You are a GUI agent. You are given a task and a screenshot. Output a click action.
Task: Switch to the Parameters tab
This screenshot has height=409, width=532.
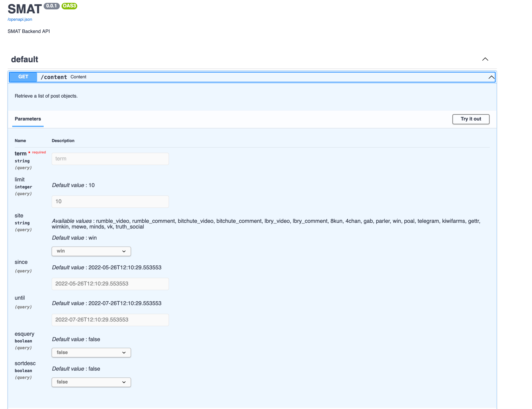(27, 119)
